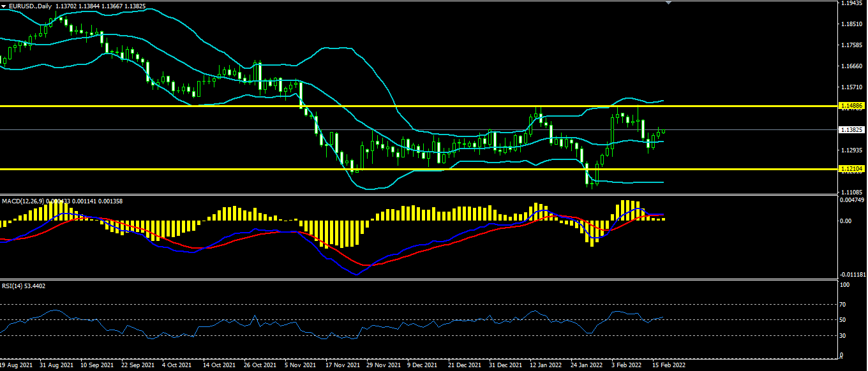Click the 15 Feb 2022 date label
Screen dimensions: 868x371
click(x=669, y=366)
